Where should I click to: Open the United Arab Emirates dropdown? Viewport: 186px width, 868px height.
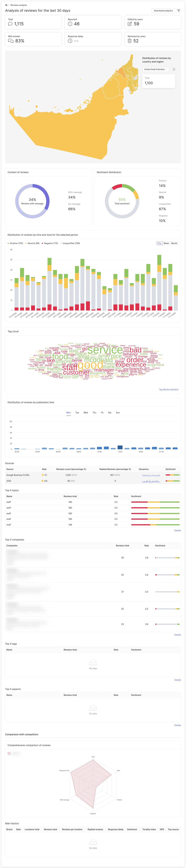point(155,69)
